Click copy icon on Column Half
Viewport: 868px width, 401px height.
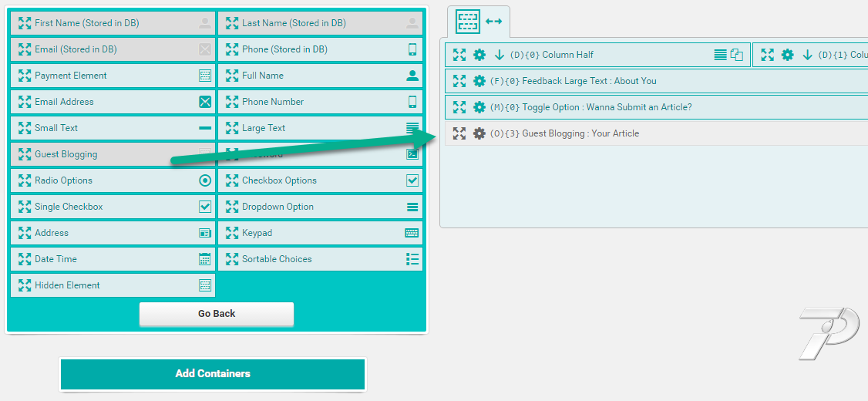[x=737, y=55]
